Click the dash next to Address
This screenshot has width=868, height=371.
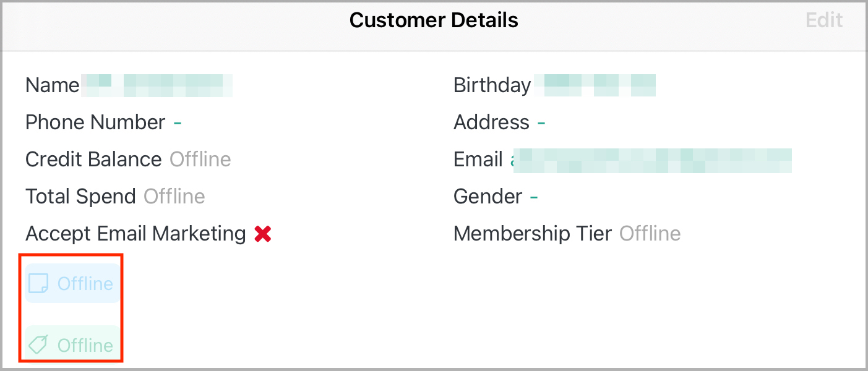tap(541, 123)
